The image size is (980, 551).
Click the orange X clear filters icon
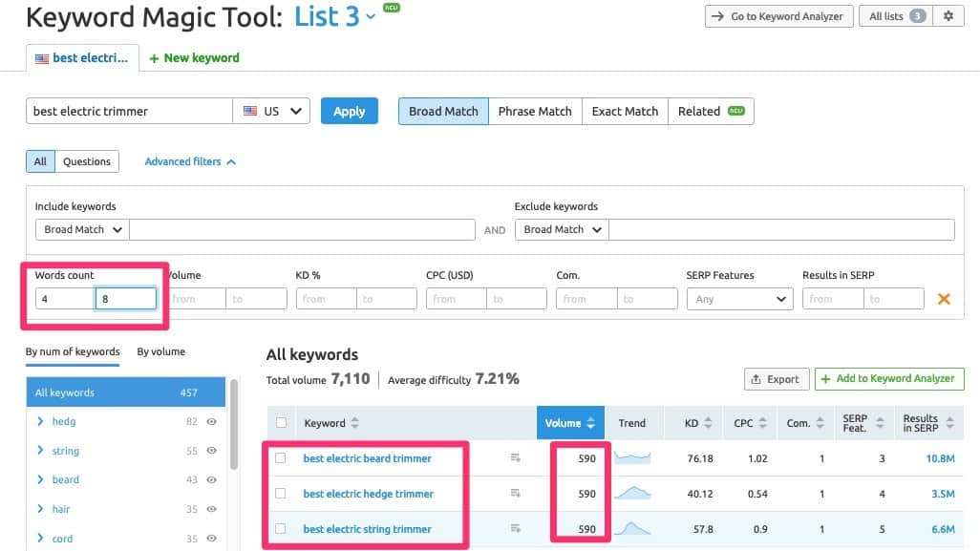coord(944,299)
